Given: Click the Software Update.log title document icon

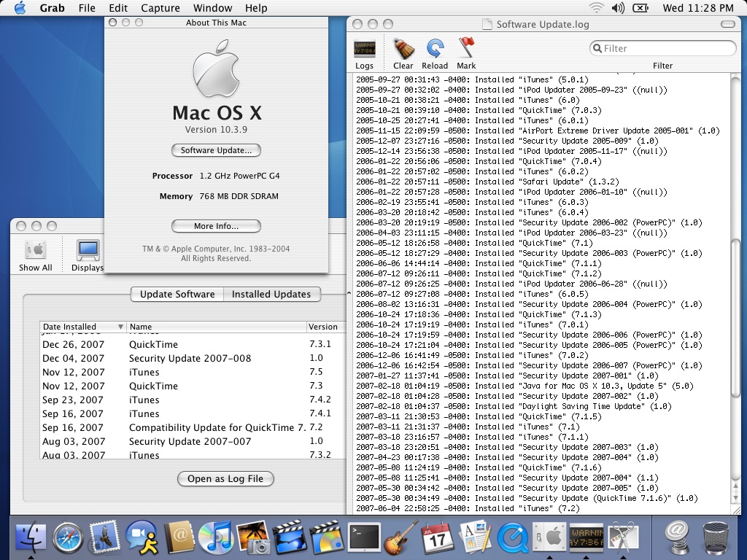Looking at the screenshot, I should pos(487,24).
